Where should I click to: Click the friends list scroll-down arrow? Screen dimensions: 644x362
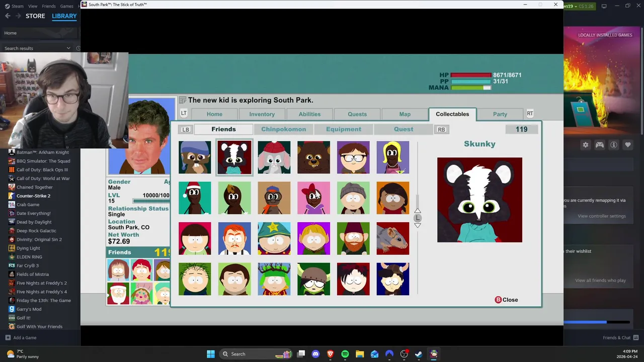pos(417,225)
